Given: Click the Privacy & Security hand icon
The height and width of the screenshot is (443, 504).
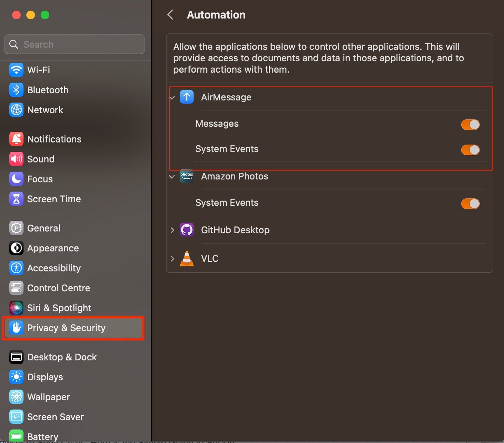Looking at the screenshot, I should point(16,328).
